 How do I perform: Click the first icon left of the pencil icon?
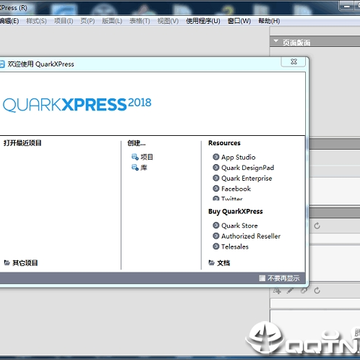pyautogui.click(x=277, y=291)
